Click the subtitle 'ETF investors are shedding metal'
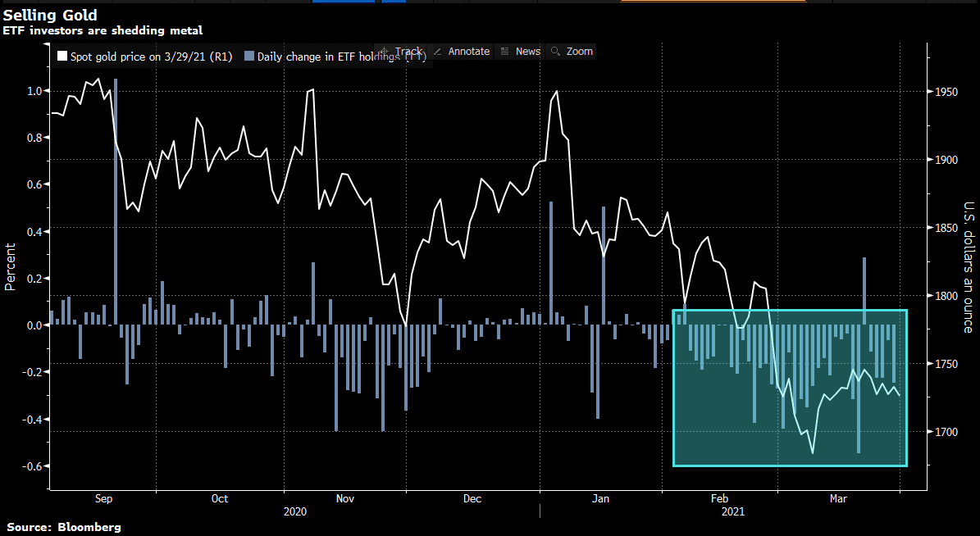 click(103, 30)
